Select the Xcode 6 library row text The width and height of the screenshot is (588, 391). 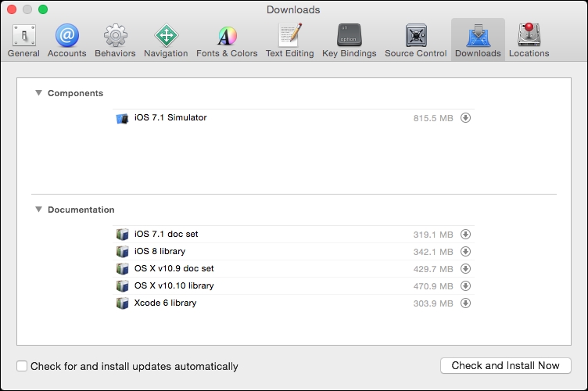click(166, 303)
